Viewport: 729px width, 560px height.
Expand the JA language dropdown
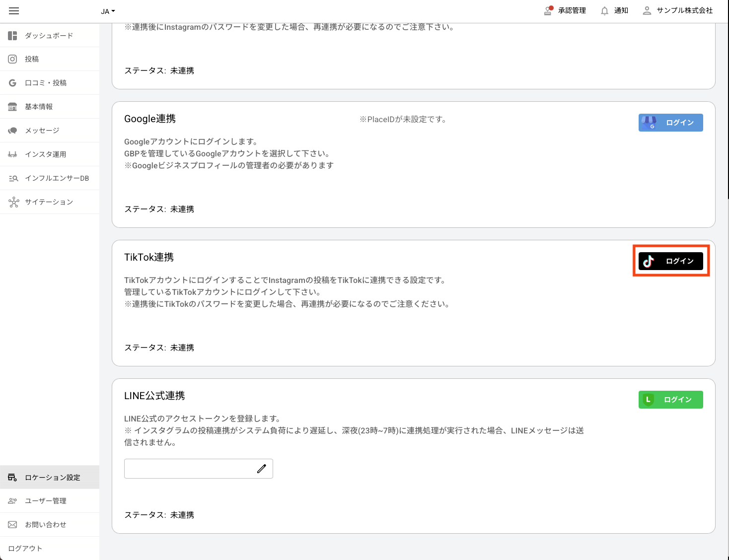tap(108, 11)
